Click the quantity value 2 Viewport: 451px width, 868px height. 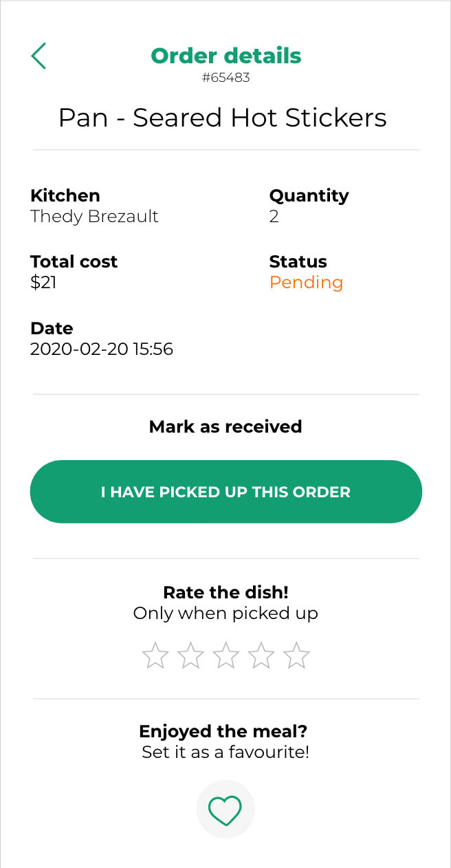click(x=274, y=217)
